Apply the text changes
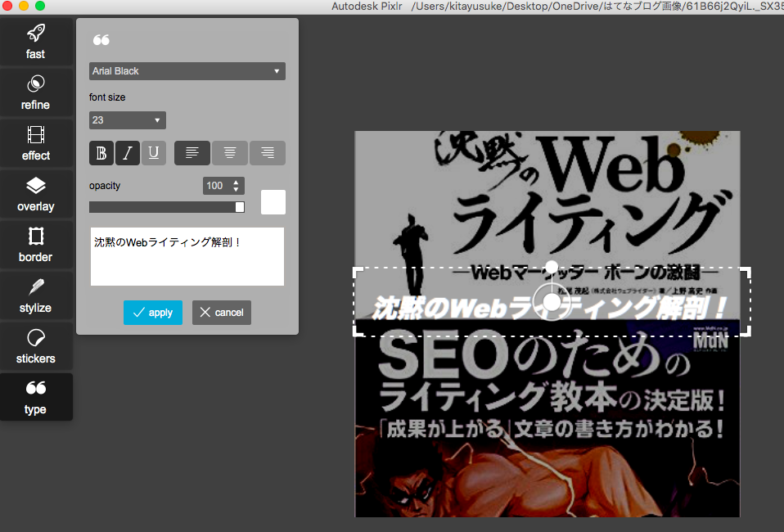 tap(153, 313)
